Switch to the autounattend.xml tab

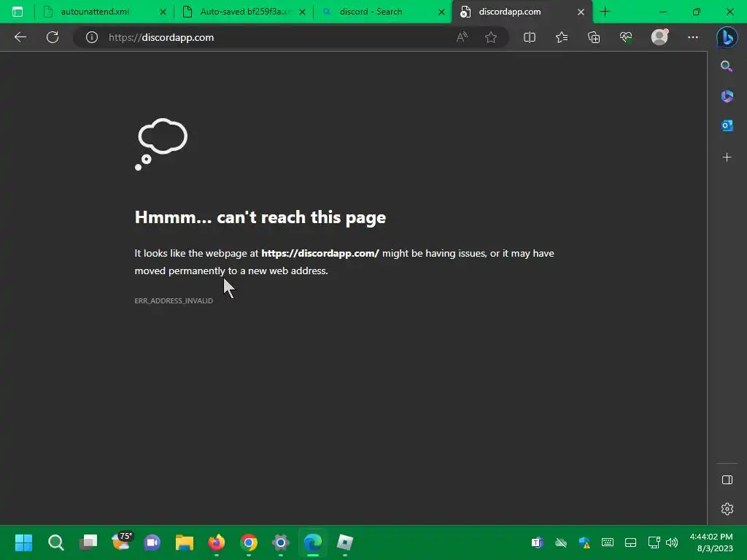click(104, 12)
